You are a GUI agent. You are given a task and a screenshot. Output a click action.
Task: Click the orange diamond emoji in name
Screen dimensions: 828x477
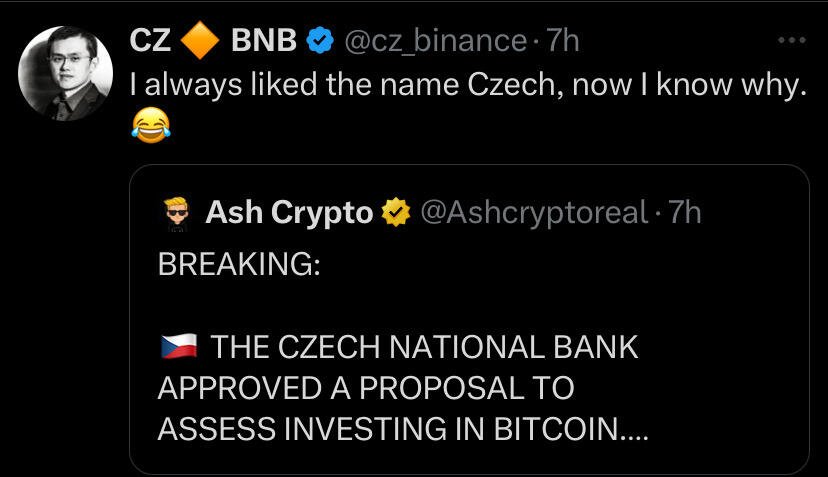coord(200,40)
